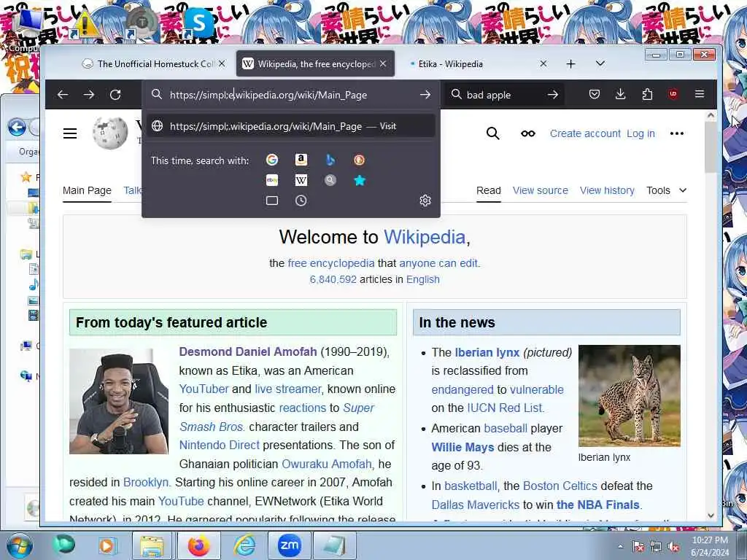Search Bookmarks using the blue star icon

click(360, 180)
